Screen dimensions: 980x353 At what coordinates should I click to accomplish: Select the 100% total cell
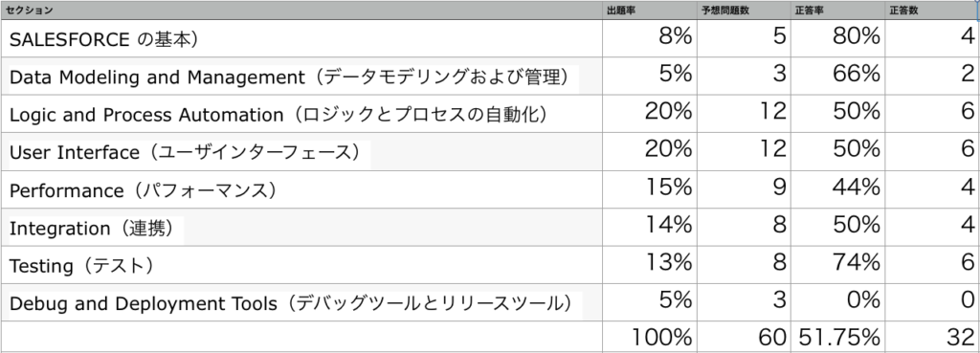point(650,338)
